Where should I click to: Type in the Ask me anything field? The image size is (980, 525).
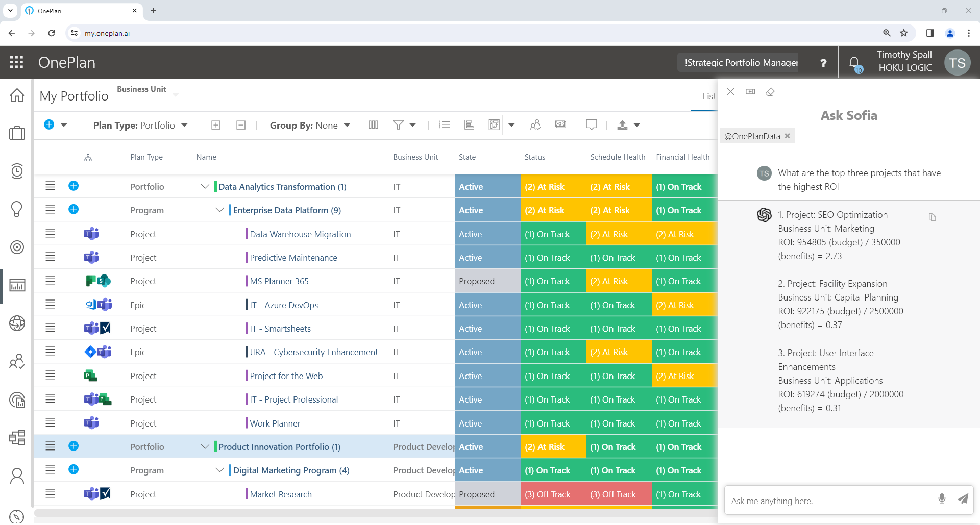point(832,501)
